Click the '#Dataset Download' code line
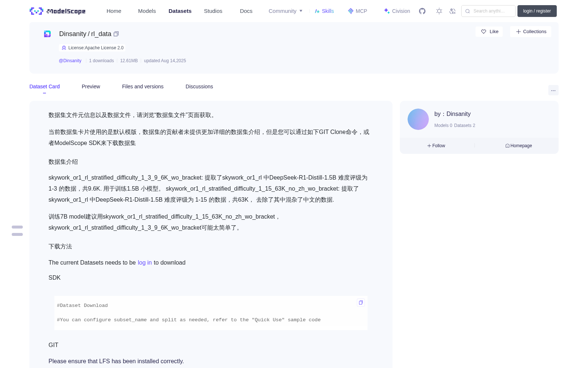Viewport: 588px width, 368px height. pos(82,305)
